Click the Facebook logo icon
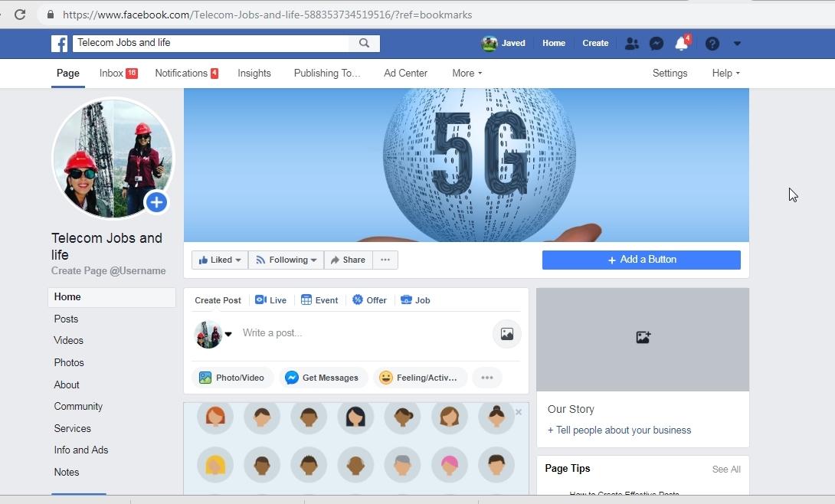Image resolution: width=835 pixels, height=504 pixels. click(59, 43)
